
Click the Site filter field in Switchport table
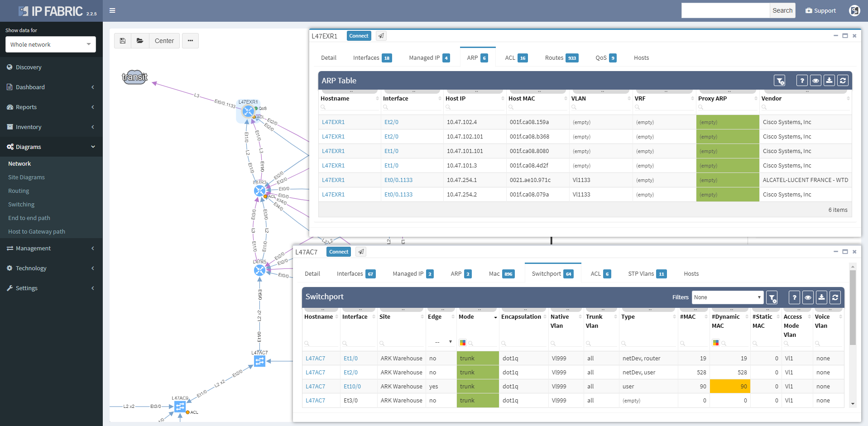pyautogui.click(x=401, y=343)
